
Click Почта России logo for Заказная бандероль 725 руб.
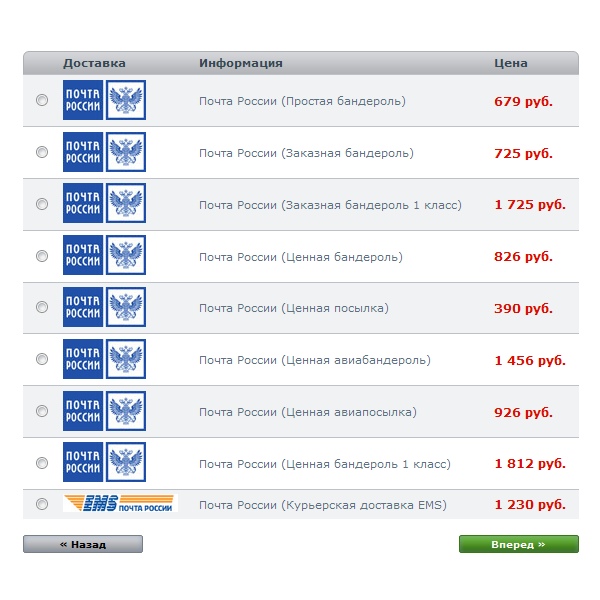104,152
